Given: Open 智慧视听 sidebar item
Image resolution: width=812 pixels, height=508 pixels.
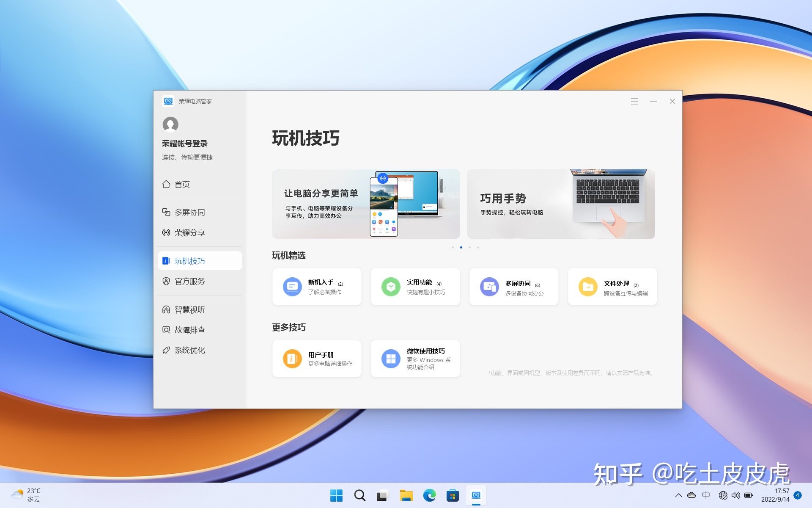Looking at the screenshot, I should click(200, 309).
